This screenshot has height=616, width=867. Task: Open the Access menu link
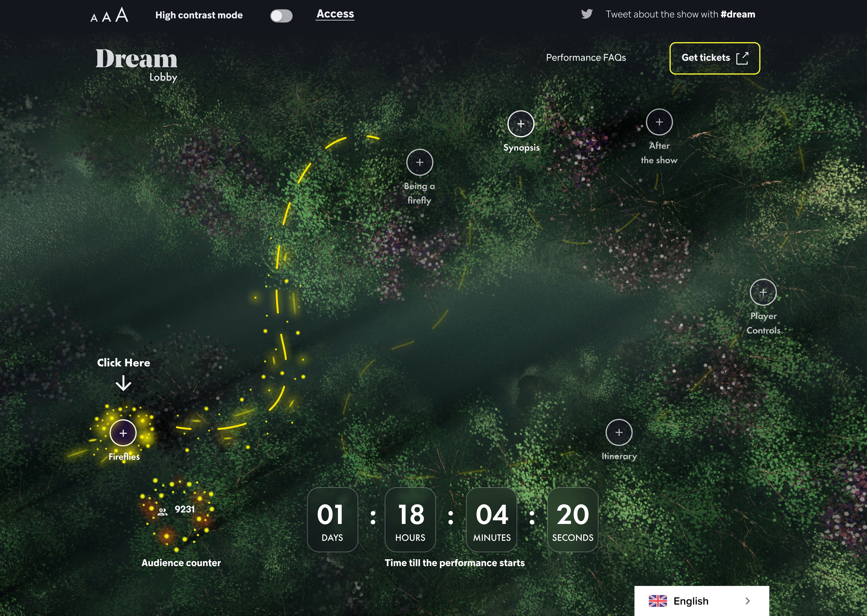pyautogui.click(x=335, y=14)
